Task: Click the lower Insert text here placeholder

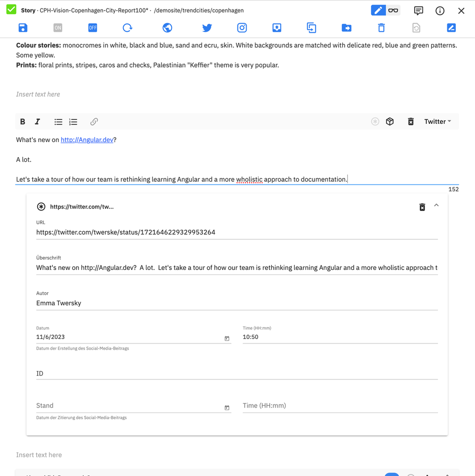Action: click(39, 455)
